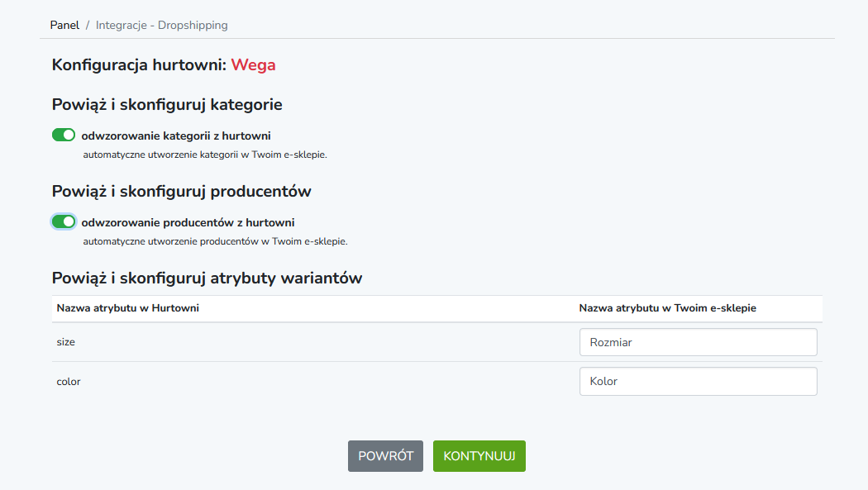Click 'Powiąż i skonfiguruj kategorie' heading
The width and height of the screenshot is (868, 490).
(167, 104)
